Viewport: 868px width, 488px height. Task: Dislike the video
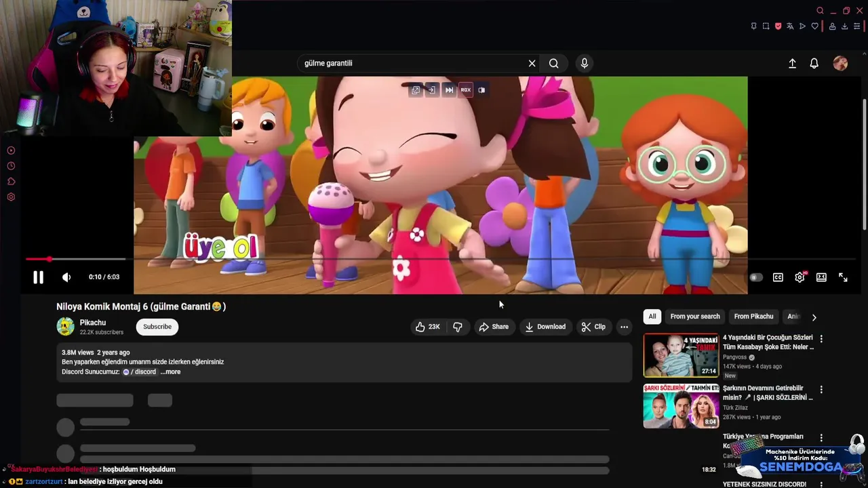pos(458,327)
